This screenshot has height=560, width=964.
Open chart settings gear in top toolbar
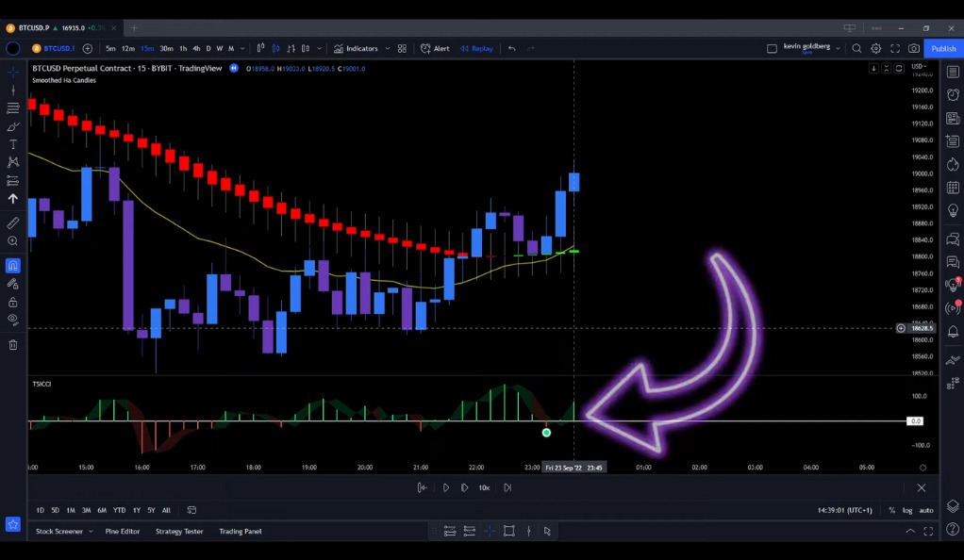[x=876, y=49]
